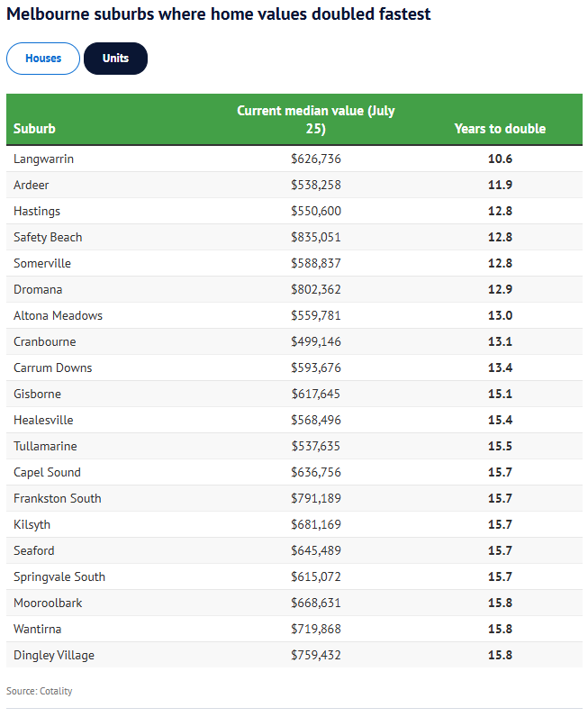Switch to the Houses tab
588x717 pixels.
click(43, 59)
